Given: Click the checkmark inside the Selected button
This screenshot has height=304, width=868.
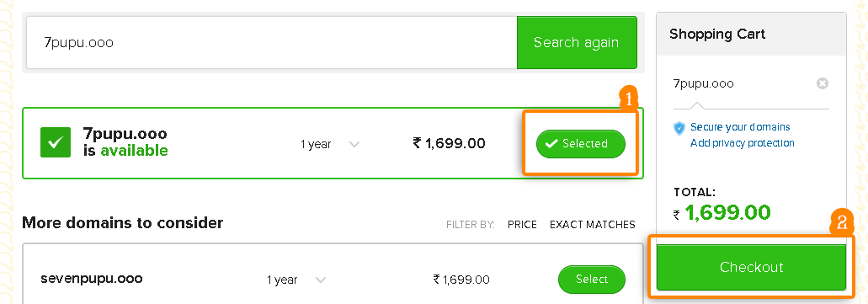Looking at the screenshot, I should coord(551,144).
